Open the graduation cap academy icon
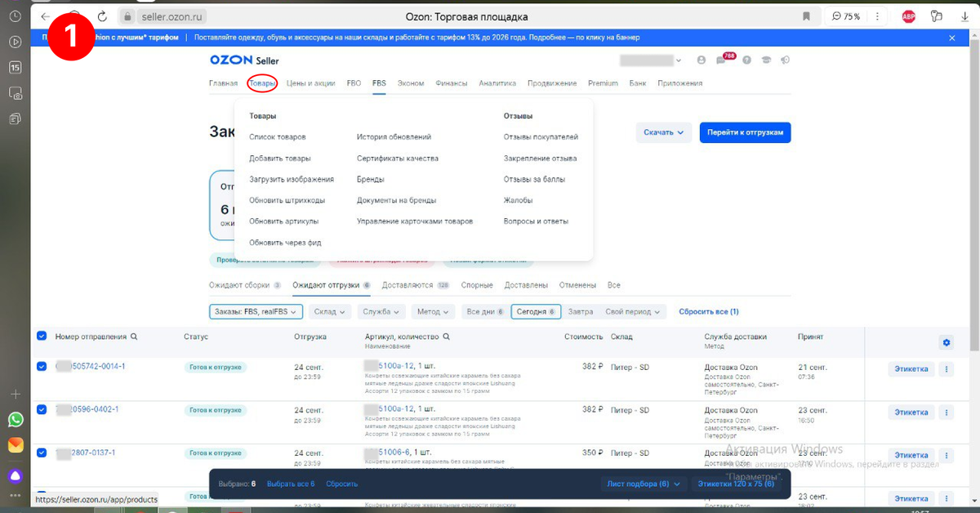This screenshot has width=980, height=513. [766, 60]
